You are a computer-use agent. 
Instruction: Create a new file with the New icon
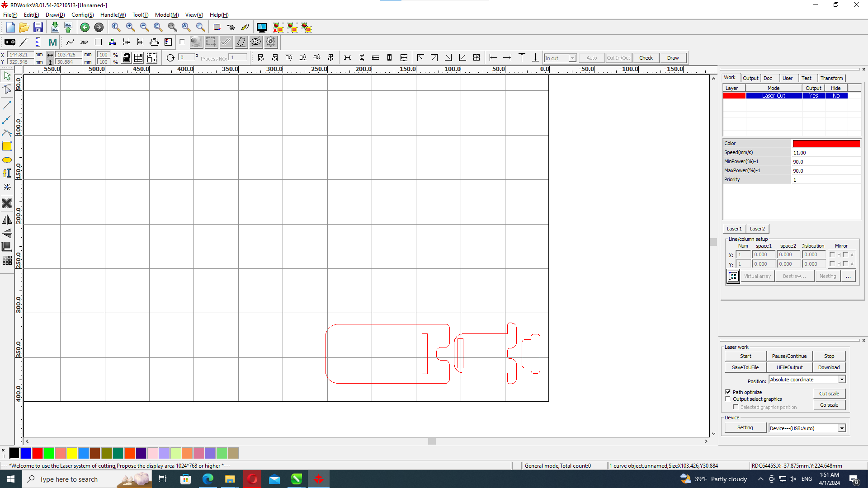click(10, 28)
